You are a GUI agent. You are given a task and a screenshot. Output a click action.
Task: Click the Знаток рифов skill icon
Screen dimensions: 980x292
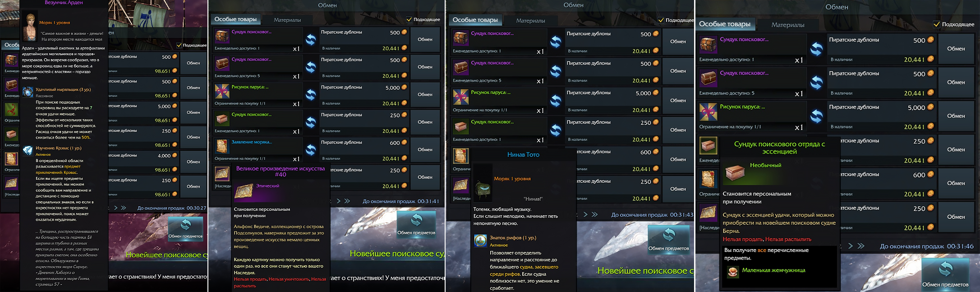(480, 240)
